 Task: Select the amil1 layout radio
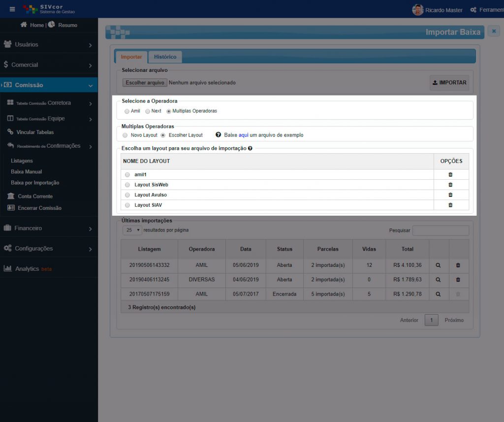(127, 175)
